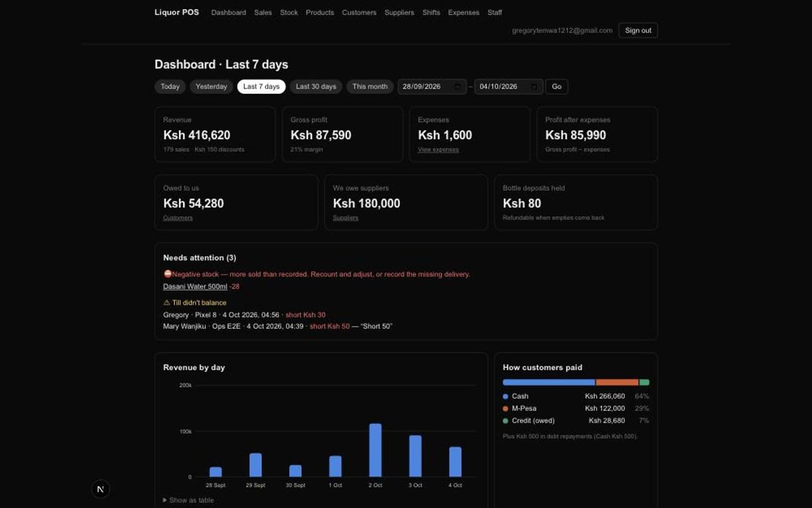Select the This month filter

coord(370,86)
